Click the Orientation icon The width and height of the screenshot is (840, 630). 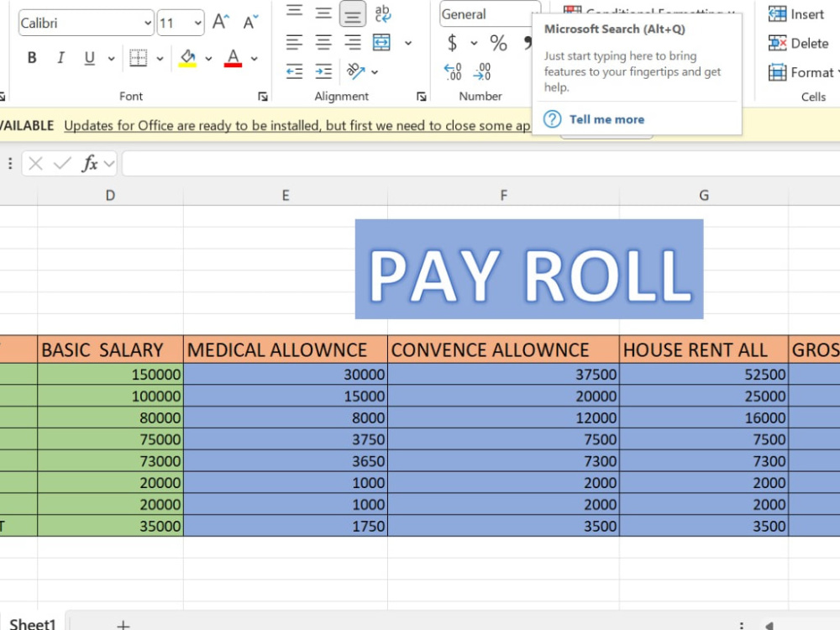tap(355, 71)
